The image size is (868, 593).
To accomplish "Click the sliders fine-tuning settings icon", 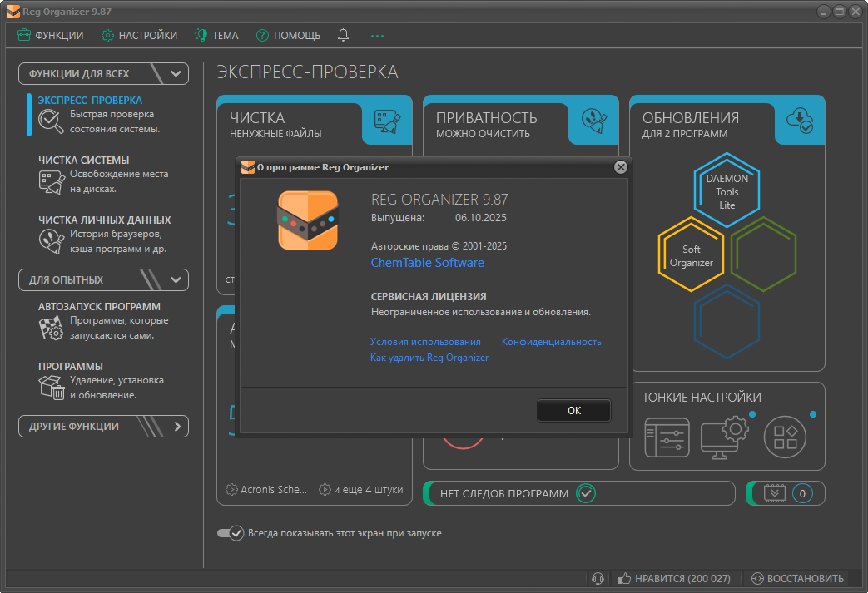I will pos(667,437).
